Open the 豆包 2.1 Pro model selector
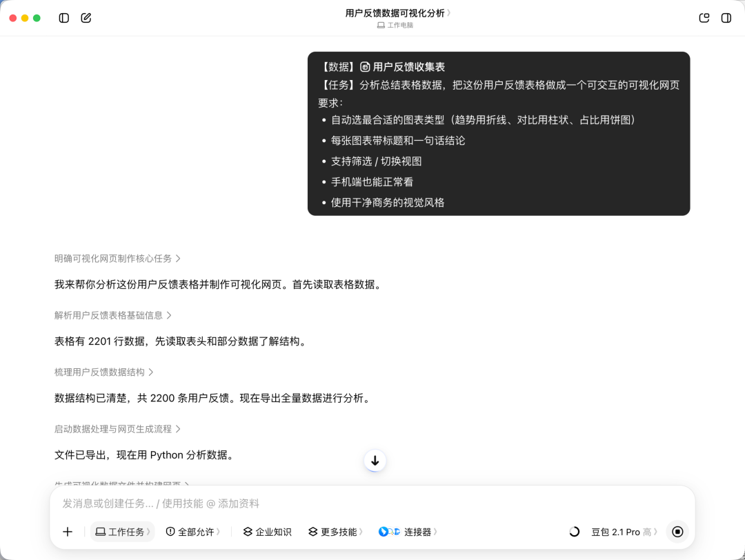This screenshot has width=745, height=560. tap(624, 532)
